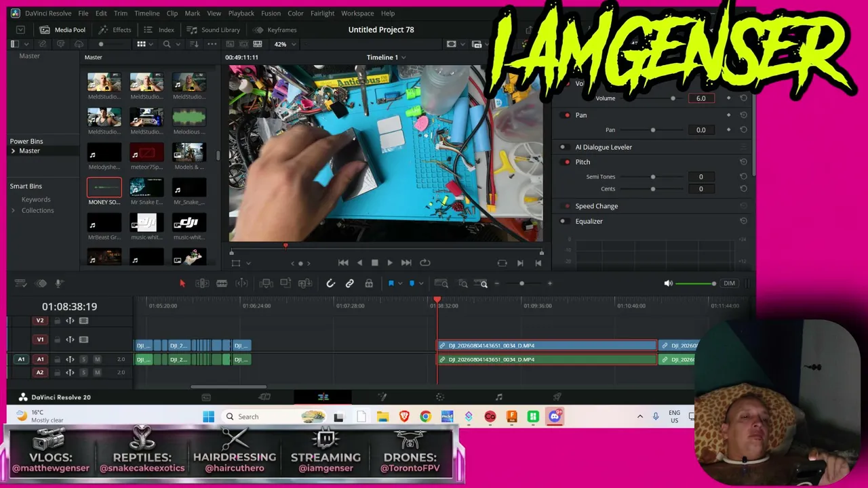Open the Workspace menu
This screenshot has width=868, height=488.
pyautogui.click(x=357, y=14)
